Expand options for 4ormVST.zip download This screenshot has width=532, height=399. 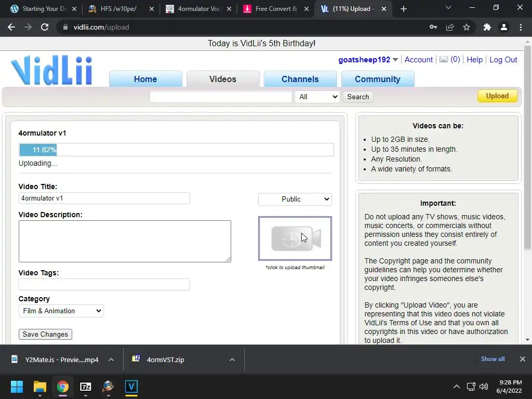(x=232, y=360)
